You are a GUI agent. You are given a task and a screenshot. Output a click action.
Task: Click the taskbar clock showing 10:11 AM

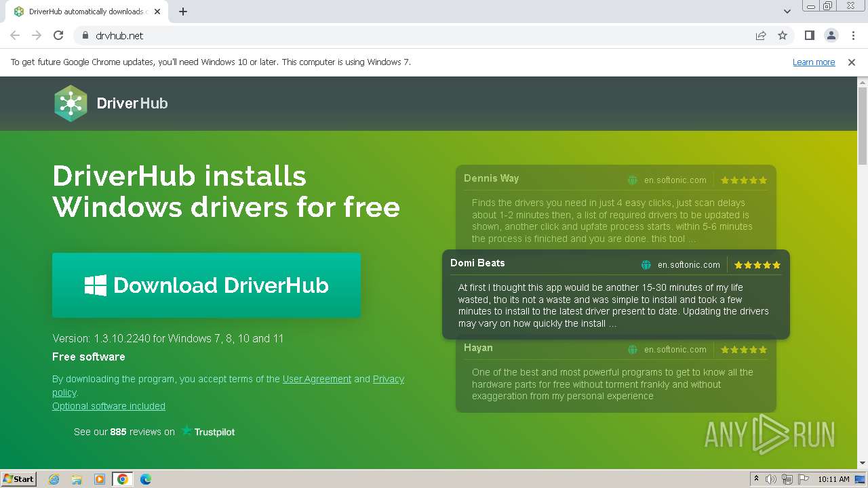click(x=833, y=479)
